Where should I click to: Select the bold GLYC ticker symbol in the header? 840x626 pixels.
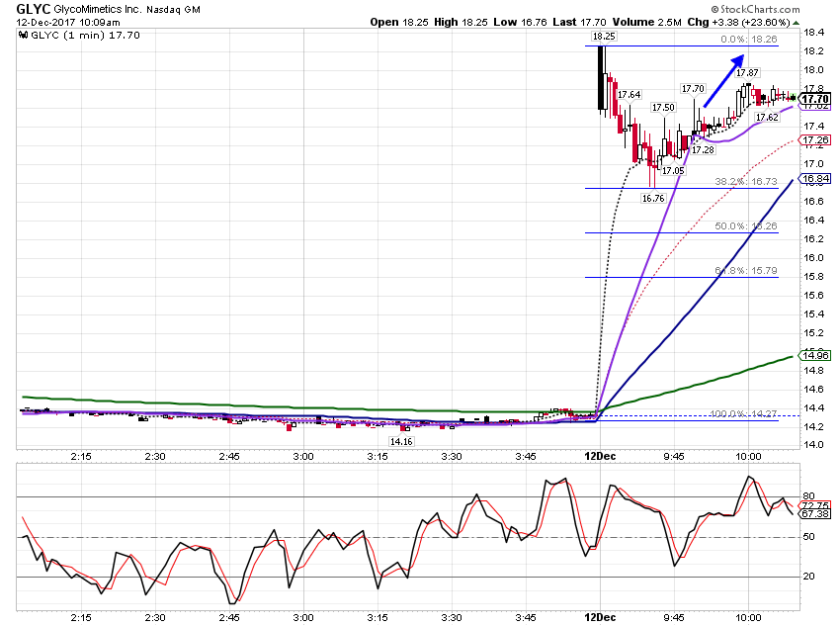click(34, 9)
